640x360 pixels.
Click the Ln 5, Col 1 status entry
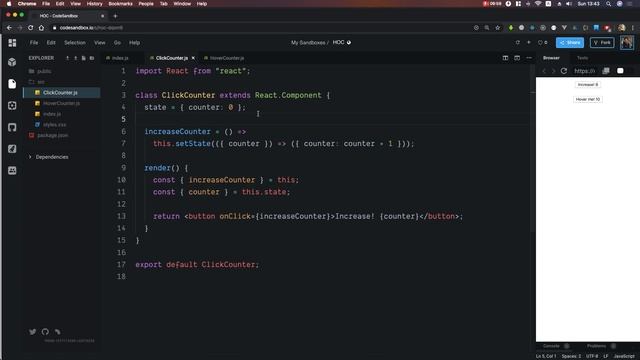click(546, 356)
